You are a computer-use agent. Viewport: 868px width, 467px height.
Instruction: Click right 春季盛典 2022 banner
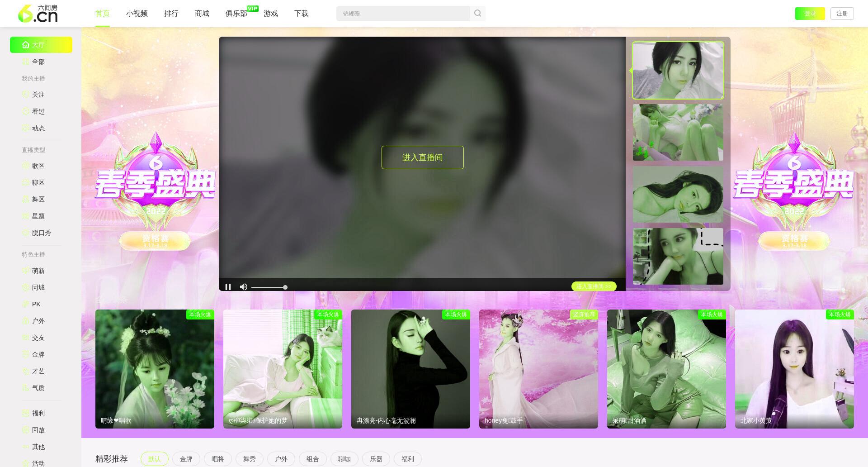[x=794, y=191]
